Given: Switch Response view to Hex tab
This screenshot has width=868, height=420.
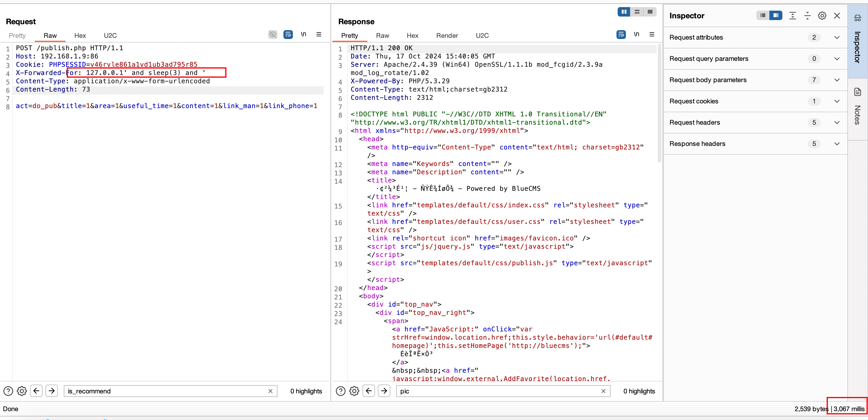Looking at the screenshot, I should coord(412,35).
